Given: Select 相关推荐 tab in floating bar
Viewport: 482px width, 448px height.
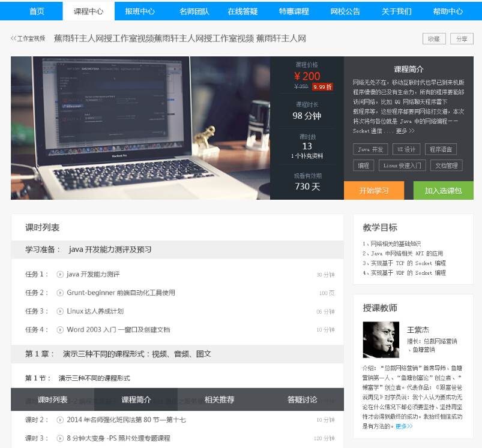Looking at the screenshot, I should coord(219,399).
